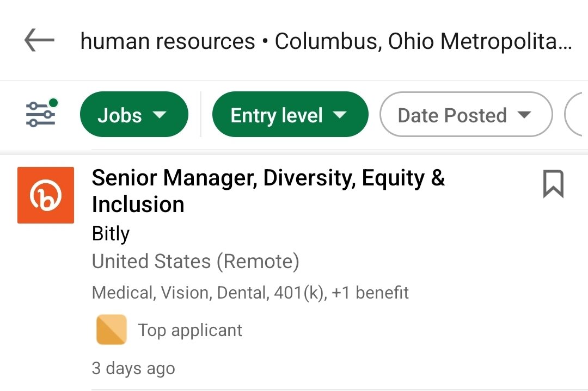Screen dimensions: 588x391
Task: Click the Date Posted chevron arrow
Action: click(524, 115)
